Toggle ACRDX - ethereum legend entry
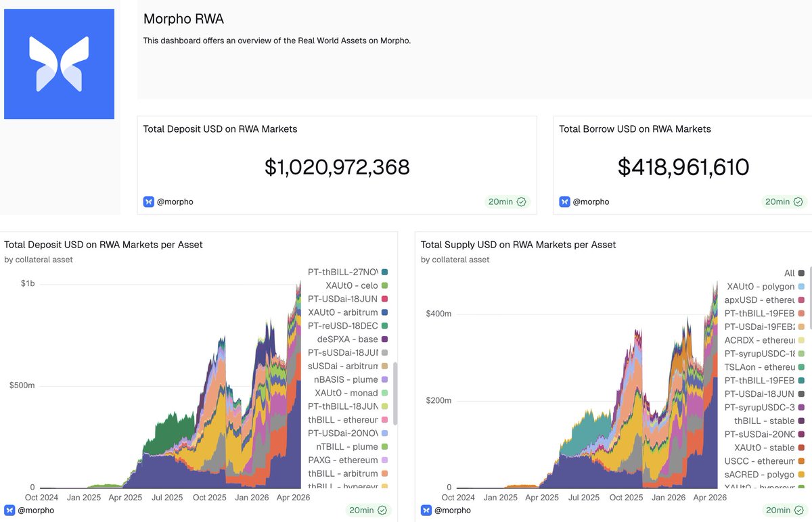The width and height of the screenshot is (812, 522). (764, 340)
